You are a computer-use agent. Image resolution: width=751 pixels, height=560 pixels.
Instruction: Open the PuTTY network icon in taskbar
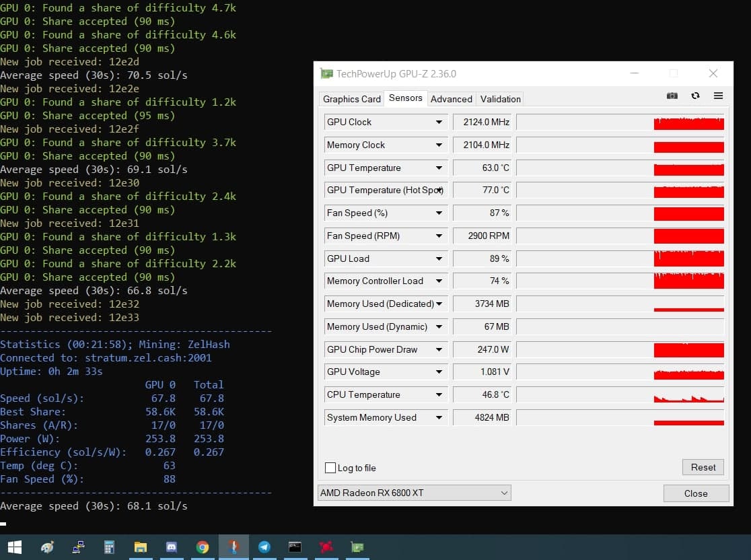click(78, 547)
